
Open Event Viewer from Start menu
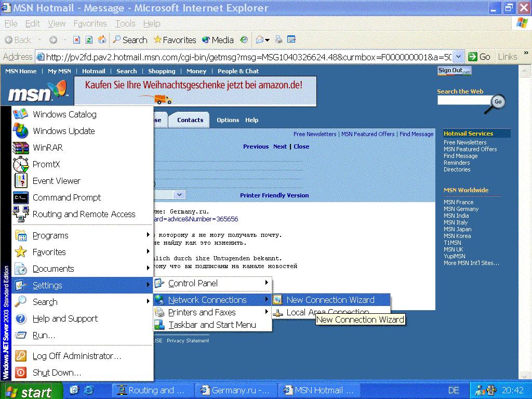56,181
